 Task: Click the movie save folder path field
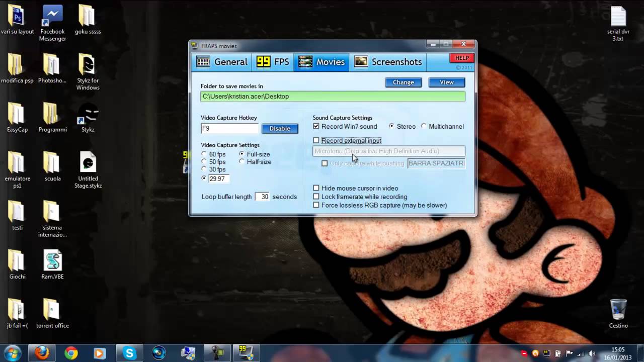333,97
